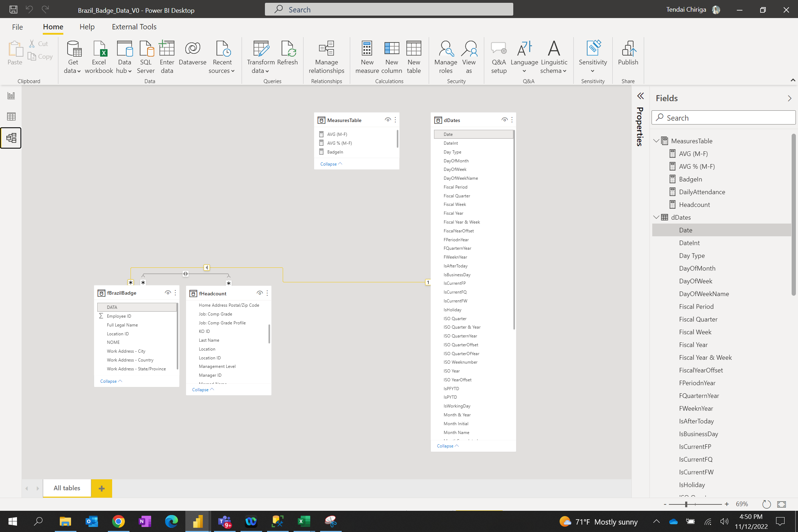Screen dimensions: 798x532
Task: Open Chrome from Windows taskbar
Action: pyautogui.click(x=118, y=521)
